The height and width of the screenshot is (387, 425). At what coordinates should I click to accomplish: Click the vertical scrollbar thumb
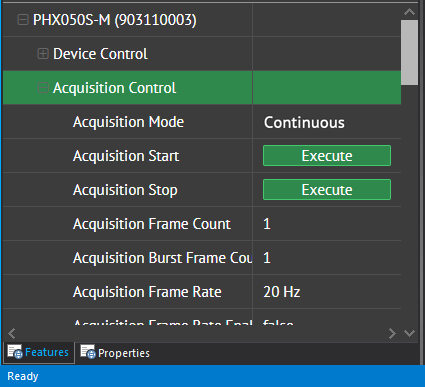409,52
